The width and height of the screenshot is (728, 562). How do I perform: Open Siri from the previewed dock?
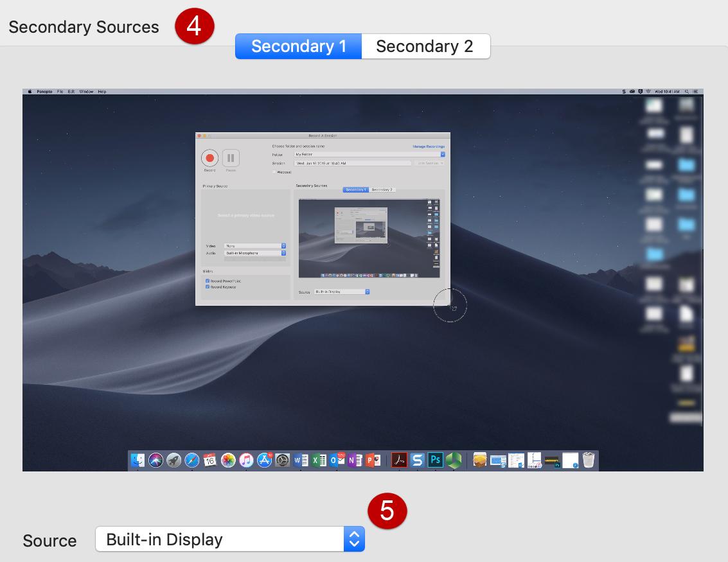[x=155, y=461]
